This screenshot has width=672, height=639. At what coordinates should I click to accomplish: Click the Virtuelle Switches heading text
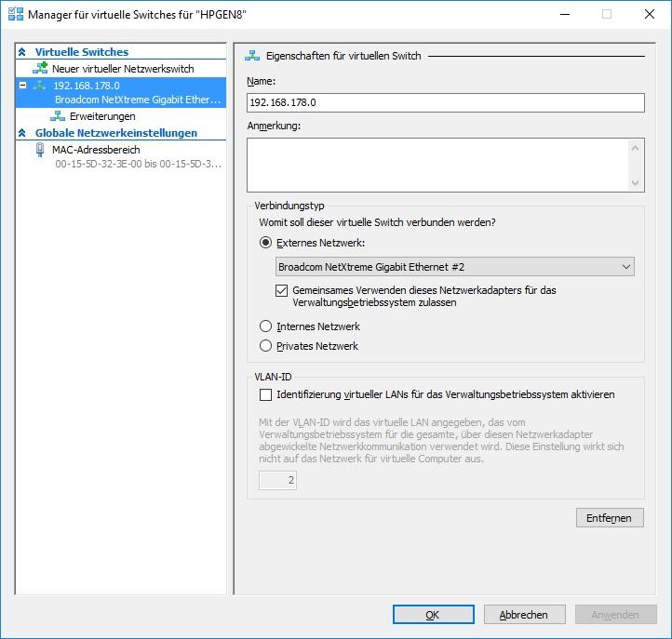82,52
